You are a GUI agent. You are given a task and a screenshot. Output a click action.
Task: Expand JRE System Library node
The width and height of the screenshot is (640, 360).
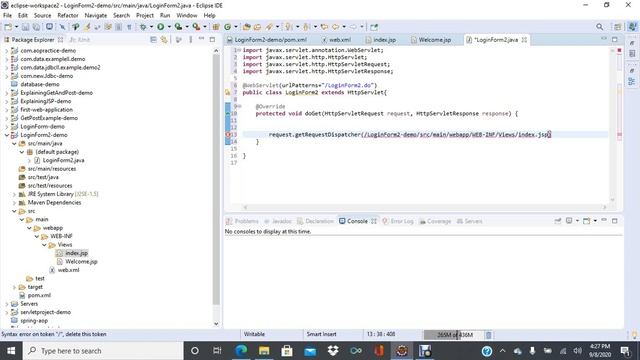[14, 194]
